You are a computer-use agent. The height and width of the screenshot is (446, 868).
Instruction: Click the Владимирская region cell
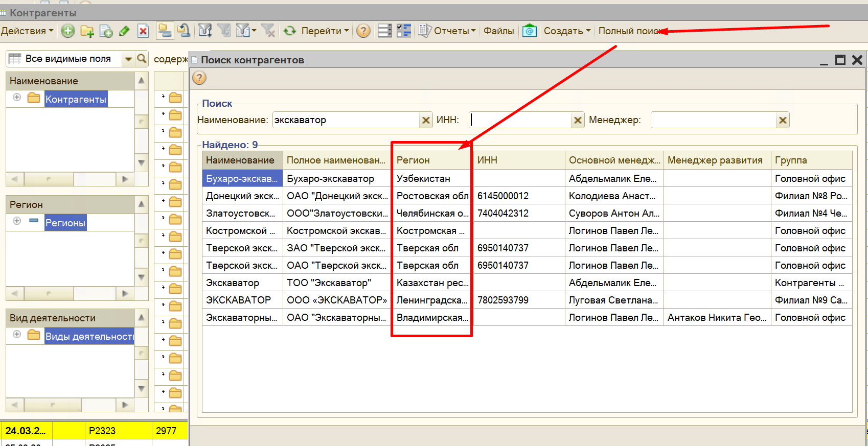pos(432,317)
